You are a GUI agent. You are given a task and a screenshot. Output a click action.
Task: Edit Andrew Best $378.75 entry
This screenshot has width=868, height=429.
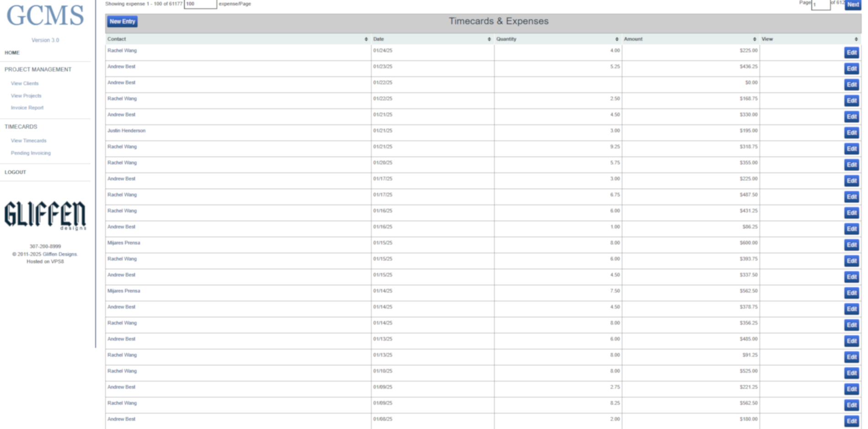point(852,309)
